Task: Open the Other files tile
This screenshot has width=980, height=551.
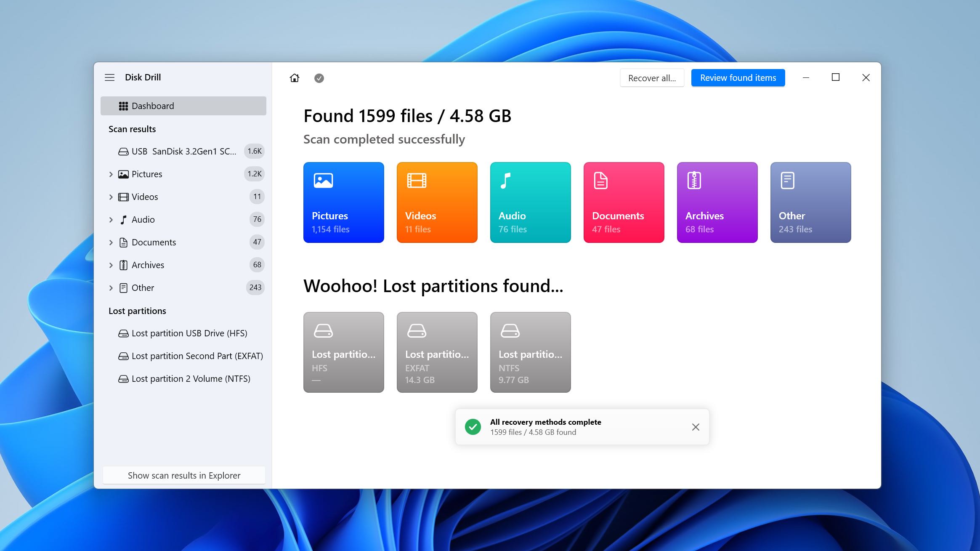Action: pos(810,202)
